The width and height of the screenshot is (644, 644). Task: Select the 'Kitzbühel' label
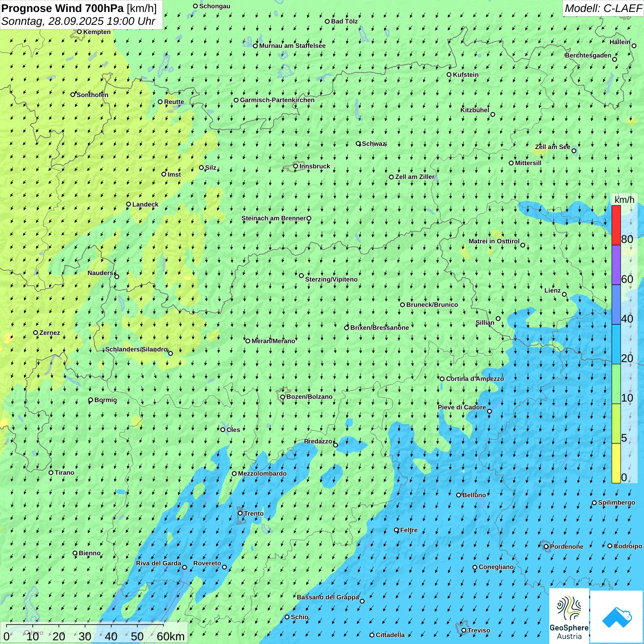click(x=475, y=110)
